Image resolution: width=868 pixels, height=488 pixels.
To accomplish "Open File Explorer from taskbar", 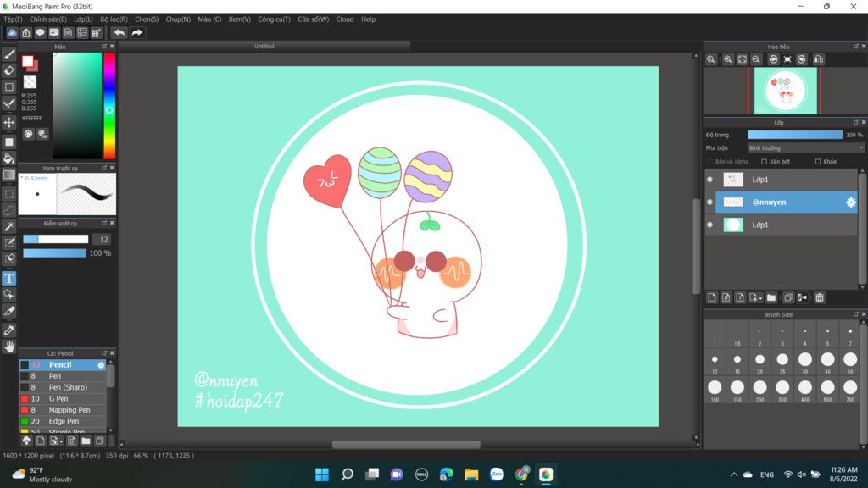I will [x=471, y=474].
